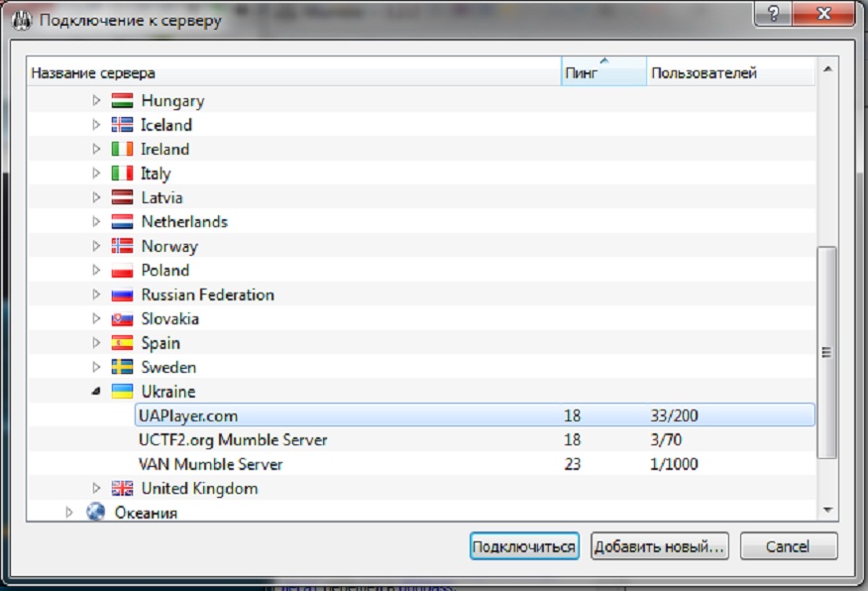Collapse the Ukraine server list

tap(96, 392)
